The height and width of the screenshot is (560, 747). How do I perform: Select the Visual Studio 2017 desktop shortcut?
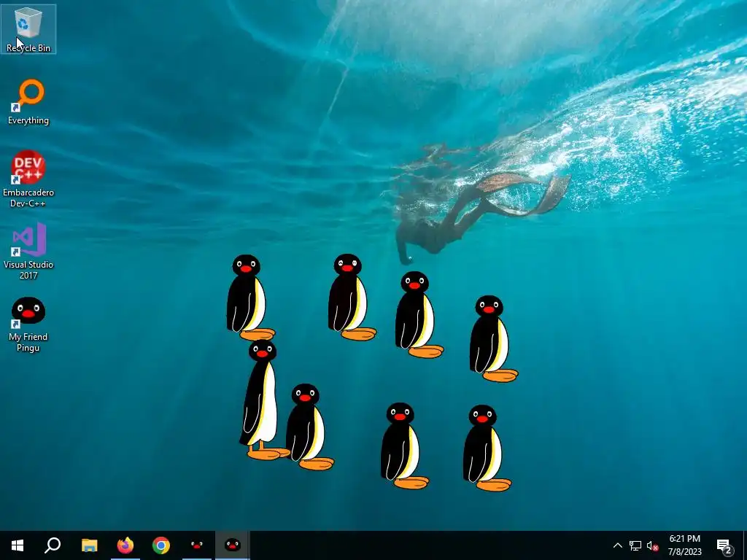click(x=28, y=251)
